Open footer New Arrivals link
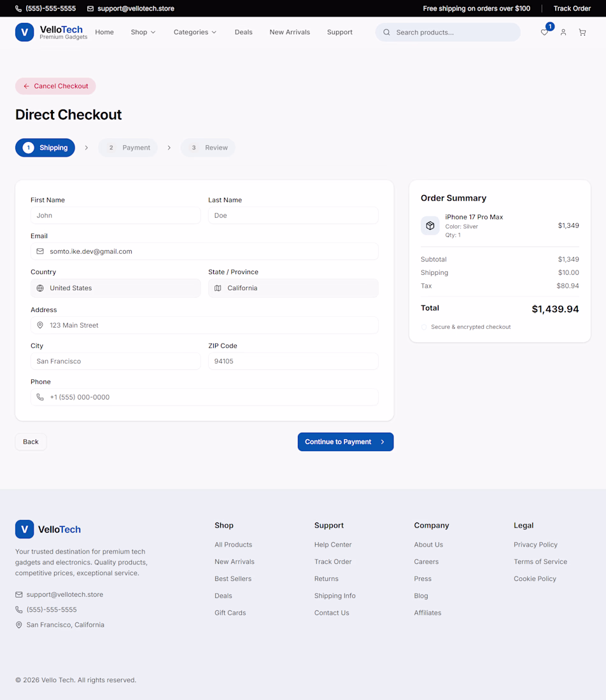606x700 pixels. [234, 562]
